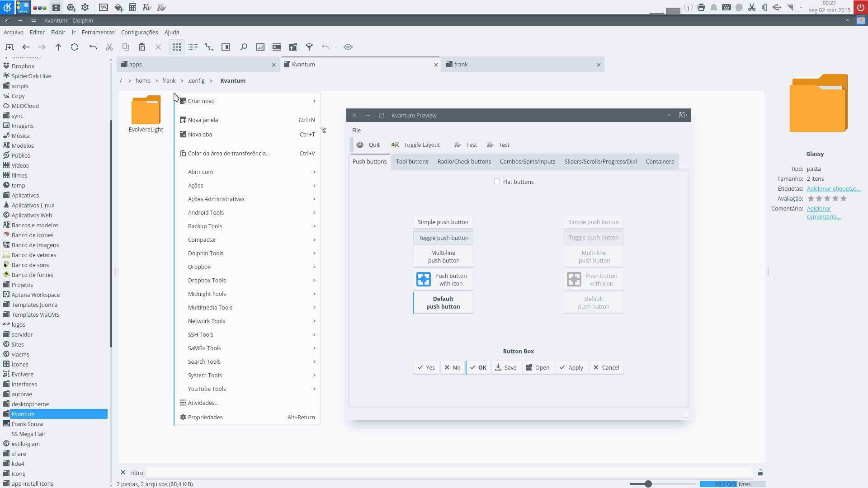868x488 pixels.
Task: Click the Save button
Action: [x=506, y=367]
